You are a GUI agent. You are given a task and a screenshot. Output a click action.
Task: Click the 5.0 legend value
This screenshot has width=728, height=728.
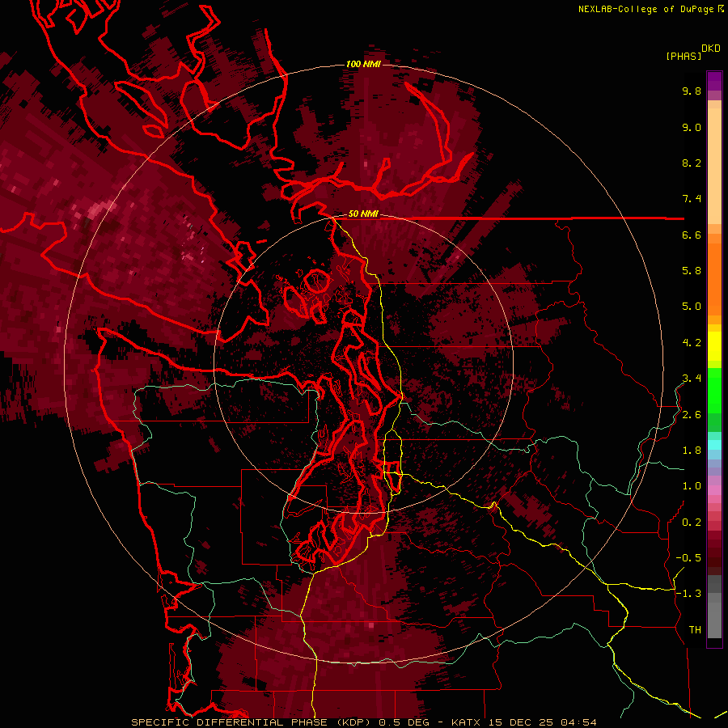point(692,307)
